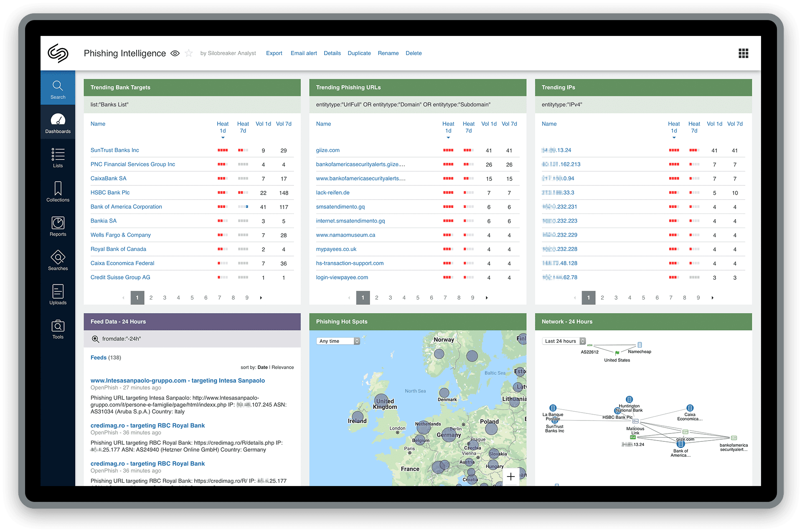Image resolution: width=802 pixels, height=532 pixels.
Task: Open the first credimag.ro RBC Royal Bank headline
Action: tap(147, 426)
